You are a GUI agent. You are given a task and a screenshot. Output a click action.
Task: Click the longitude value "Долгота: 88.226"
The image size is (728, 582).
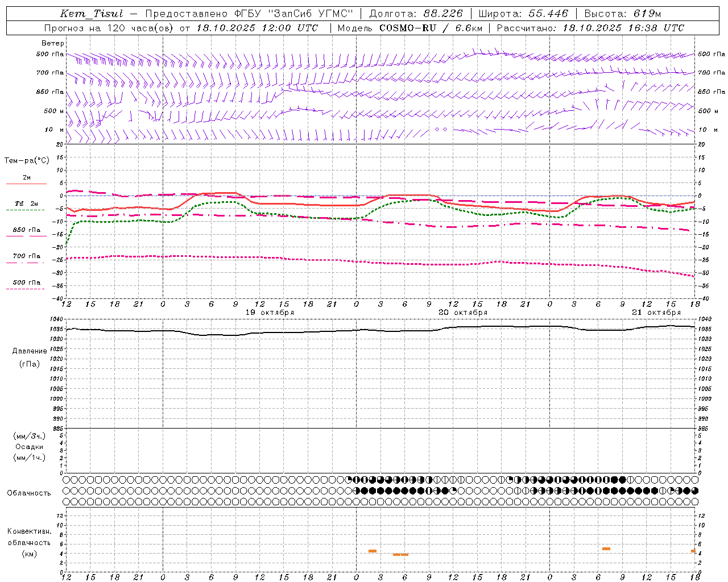click(x=416, y=14)
